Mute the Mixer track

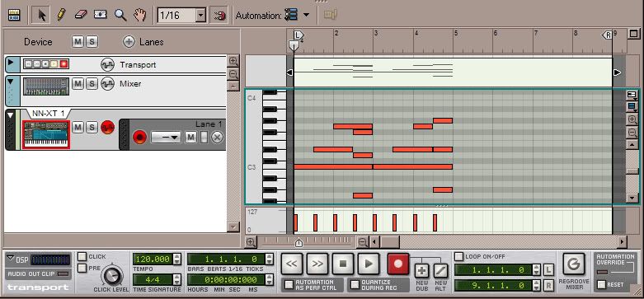click(x=78, y=84)
